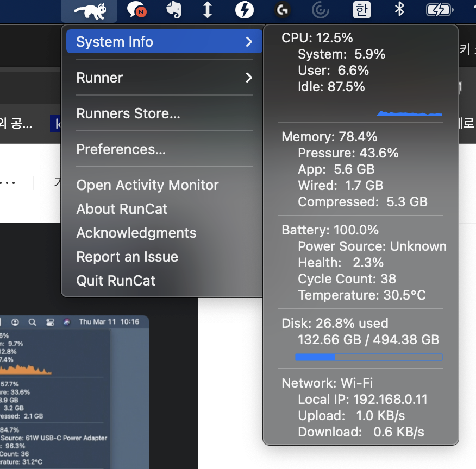
Task: Open the Evernote elephant menu bar icon
Action: click(174, 10)
